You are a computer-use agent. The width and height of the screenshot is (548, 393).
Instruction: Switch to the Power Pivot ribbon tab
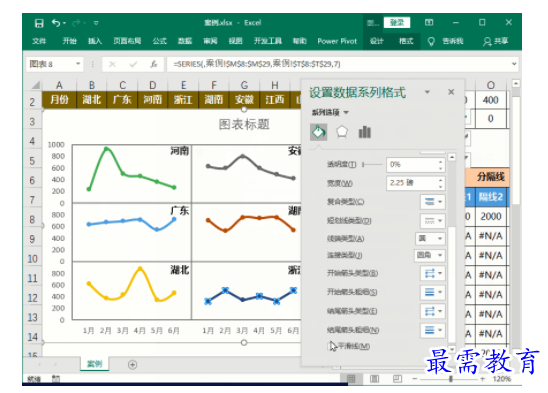coord(337,41)
